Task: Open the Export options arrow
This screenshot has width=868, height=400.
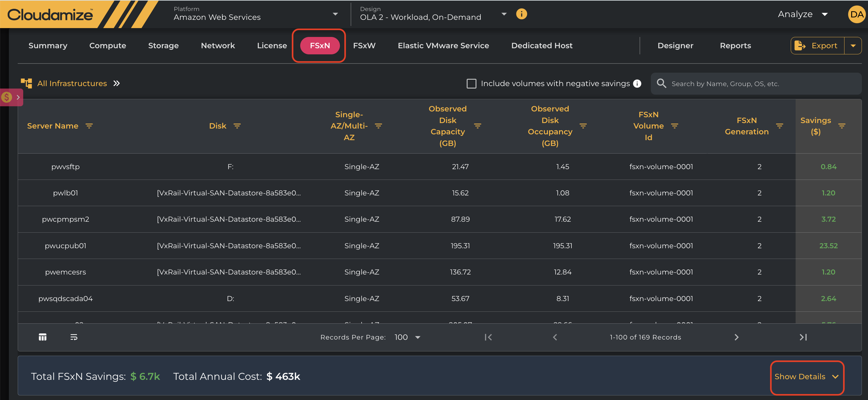Action: click(x=853, y=45)
